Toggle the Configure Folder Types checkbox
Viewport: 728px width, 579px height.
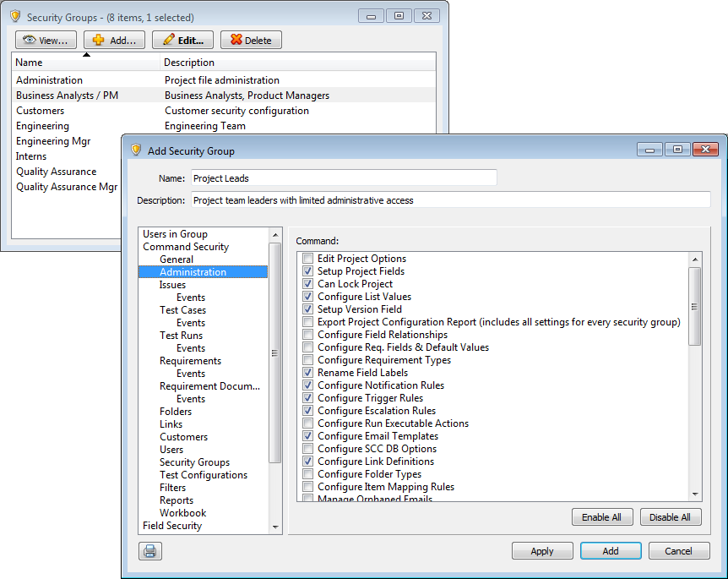coord(308,474)
